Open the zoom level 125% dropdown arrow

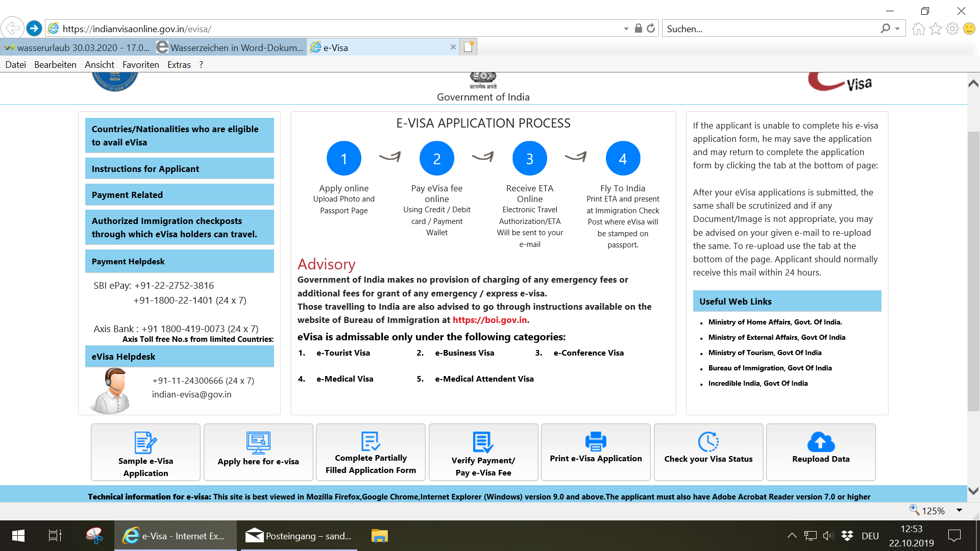click(x=959, y=510)
